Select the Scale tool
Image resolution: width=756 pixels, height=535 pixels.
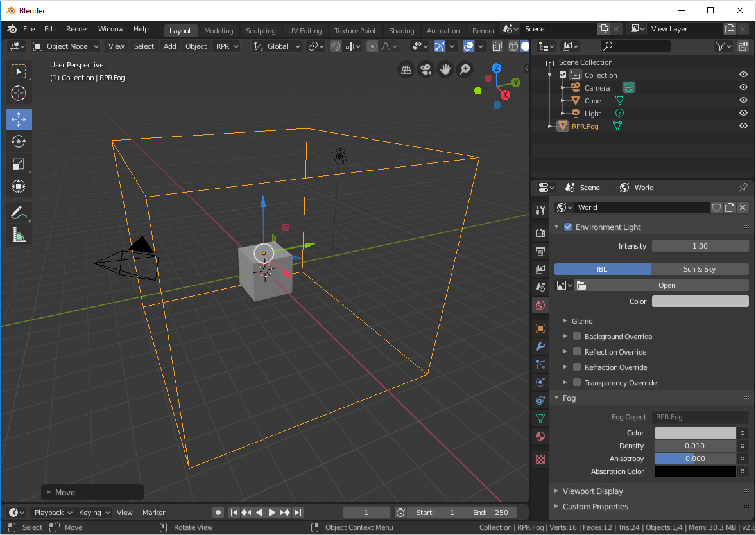tap(19, 164)
